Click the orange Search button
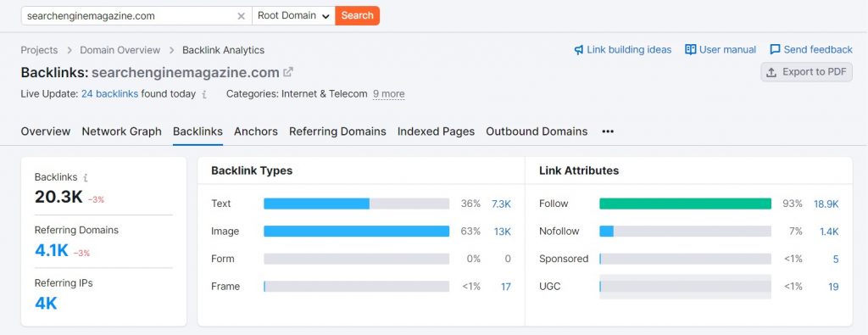 (357, 15)
